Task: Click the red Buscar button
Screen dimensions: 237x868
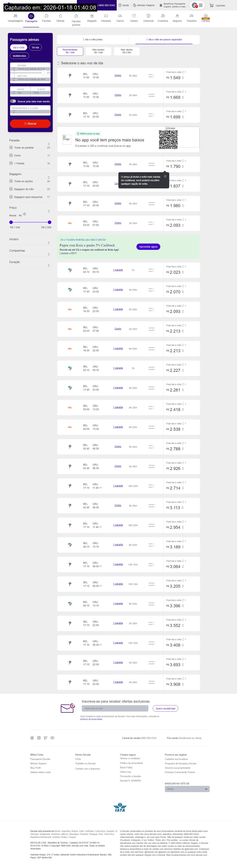Action: point(30,124)
